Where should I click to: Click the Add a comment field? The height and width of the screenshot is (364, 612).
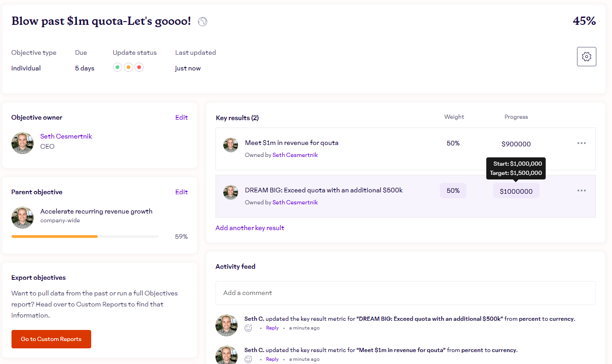tap(405, 293)
